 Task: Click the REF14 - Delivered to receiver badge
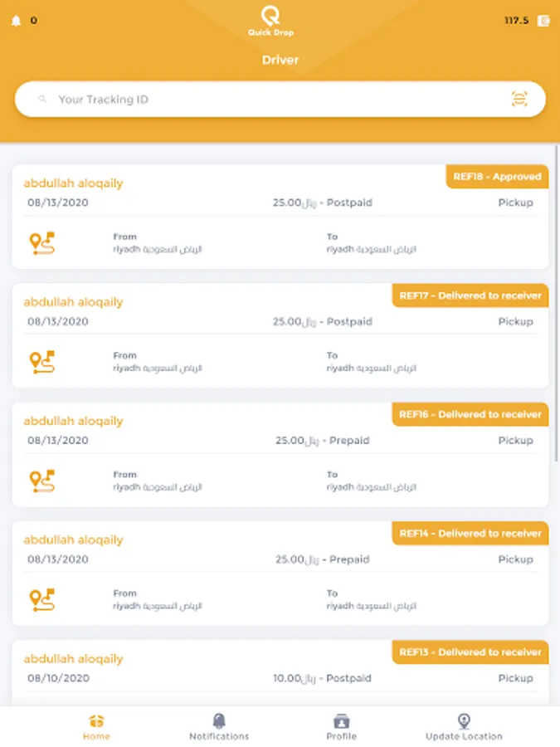pos(470,534)
